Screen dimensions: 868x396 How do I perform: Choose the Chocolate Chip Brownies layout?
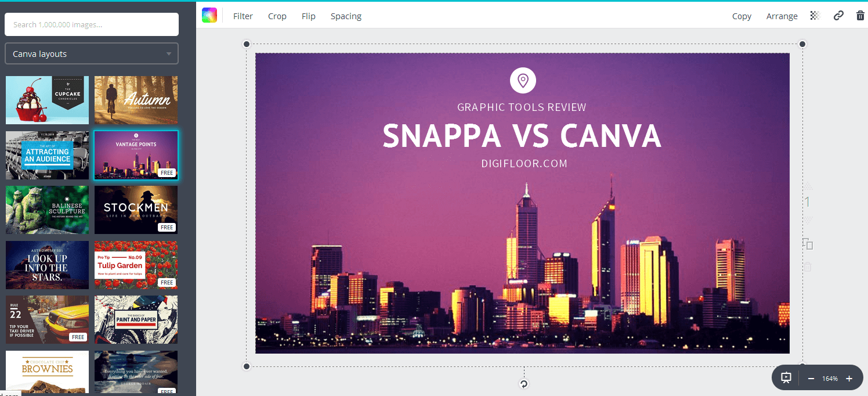(x=48, y=372)
